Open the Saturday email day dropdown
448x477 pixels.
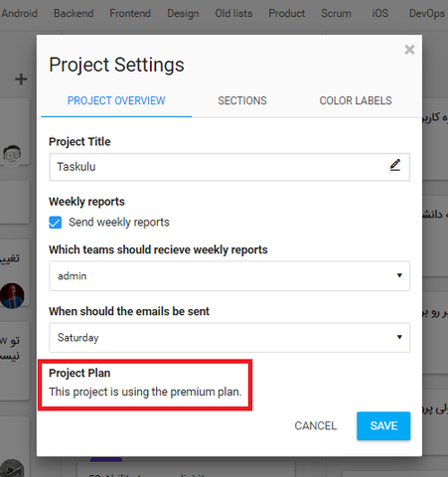pyautogui.click(x=229, y=338)
